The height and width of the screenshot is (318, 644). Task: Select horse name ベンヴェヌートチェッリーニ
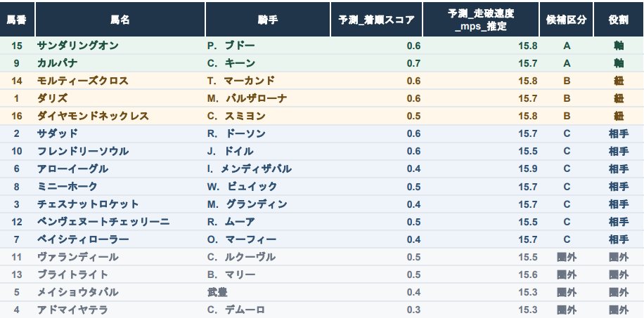click(103, 222)
